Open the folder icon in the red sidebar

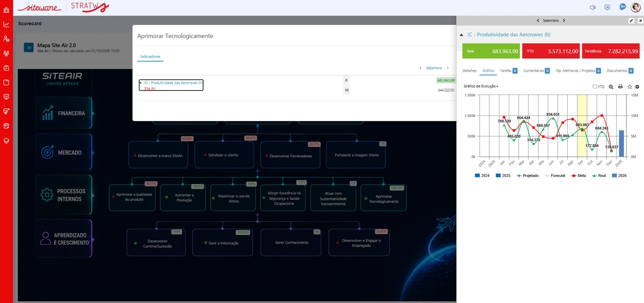pyautogui.click(x=6, y=82)
